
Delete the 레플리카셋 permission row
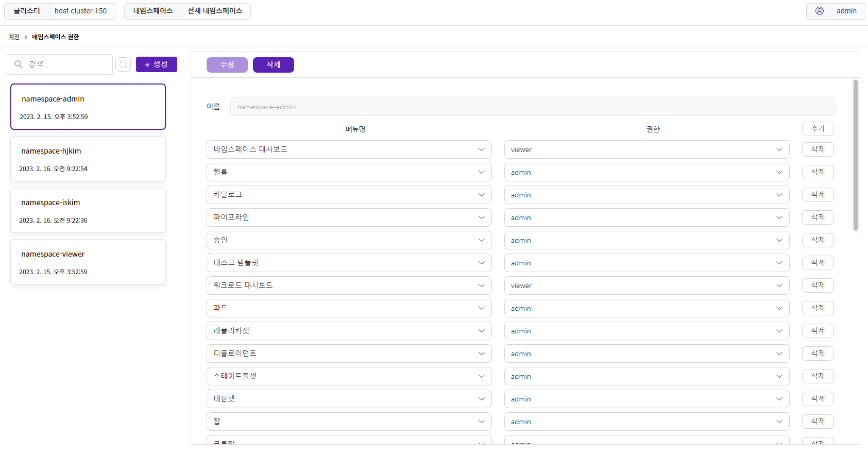pos(818,331)
